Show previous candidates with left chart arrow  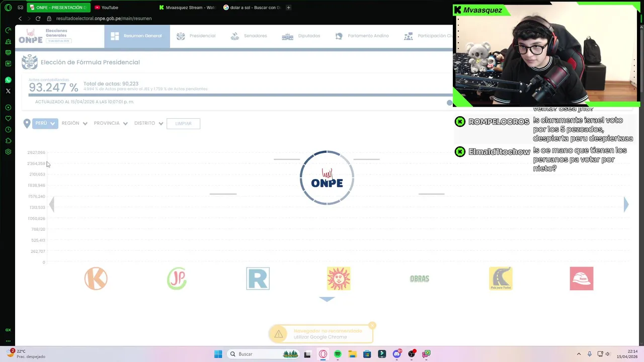click(51, 204)
